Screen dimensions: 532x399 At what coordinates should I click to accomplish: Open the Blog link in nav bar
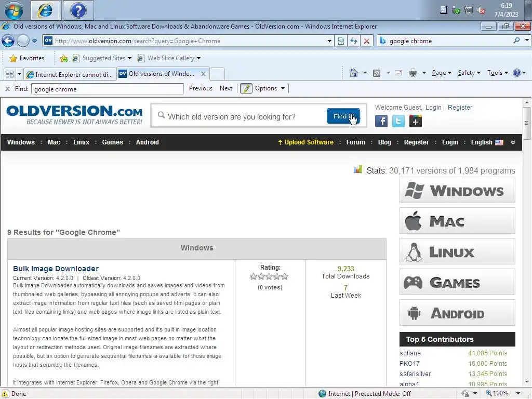pos(384,142)
